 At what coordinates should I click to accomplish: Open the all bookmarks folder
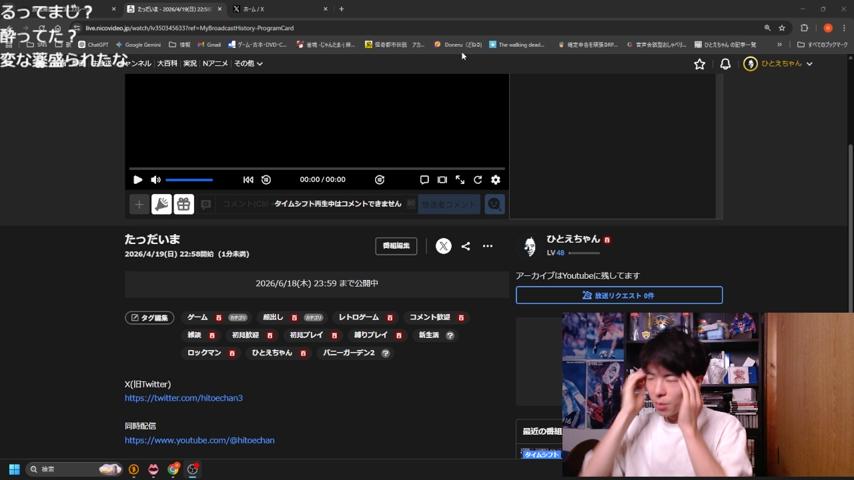tap(822, 45)
